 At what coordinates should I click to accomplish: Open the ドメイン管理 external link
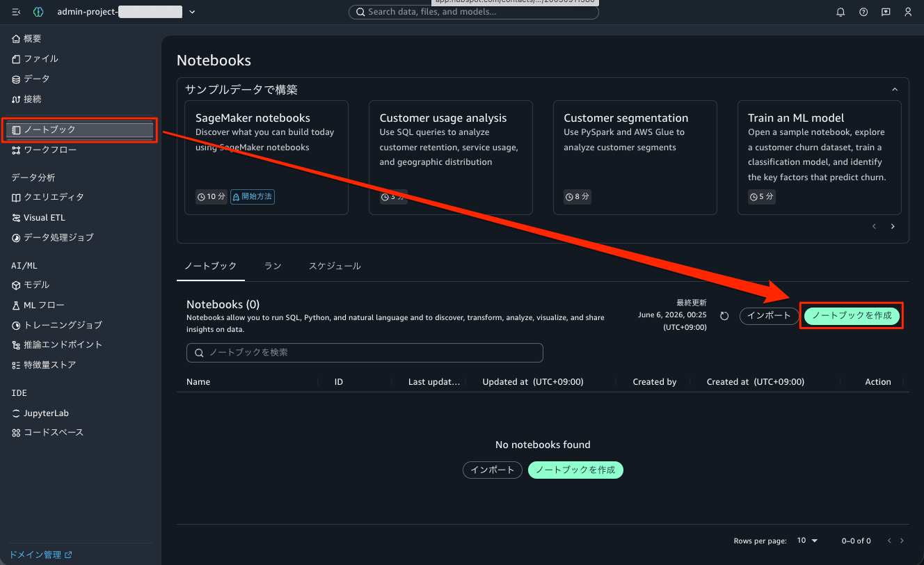(x=40, y=555)
